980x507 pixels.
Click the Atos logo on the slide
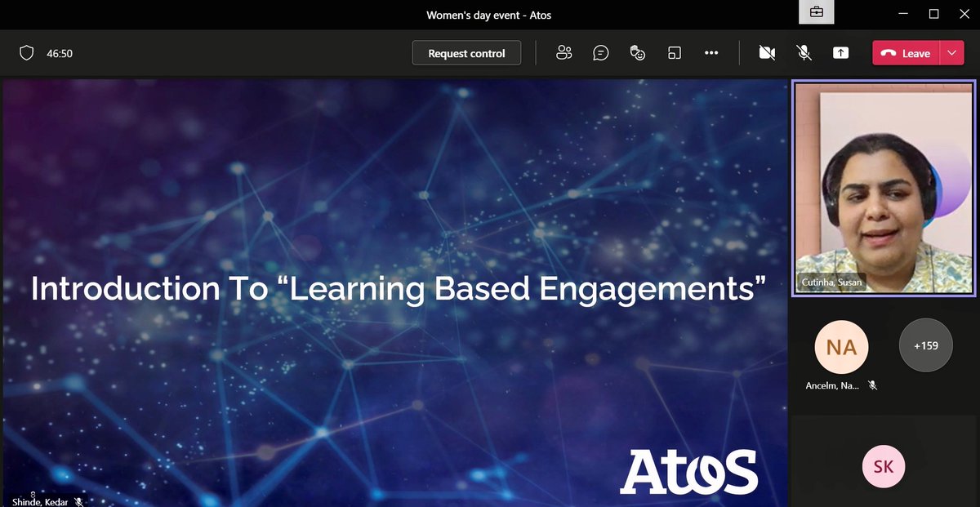[688, 471]
